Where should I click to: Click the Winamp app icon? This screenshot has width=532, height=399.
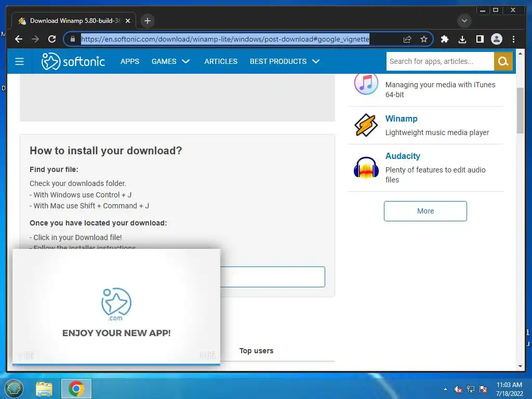coord(366,125)
